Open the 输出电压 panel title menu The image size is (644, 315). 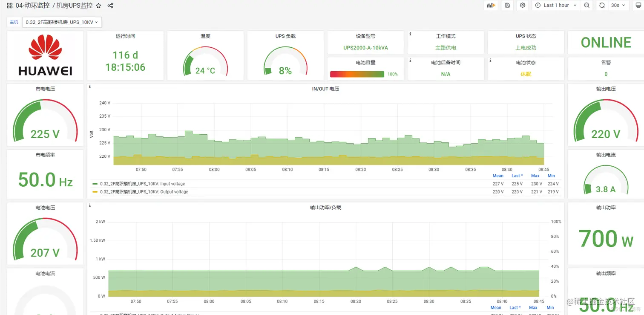coord(606,89)
